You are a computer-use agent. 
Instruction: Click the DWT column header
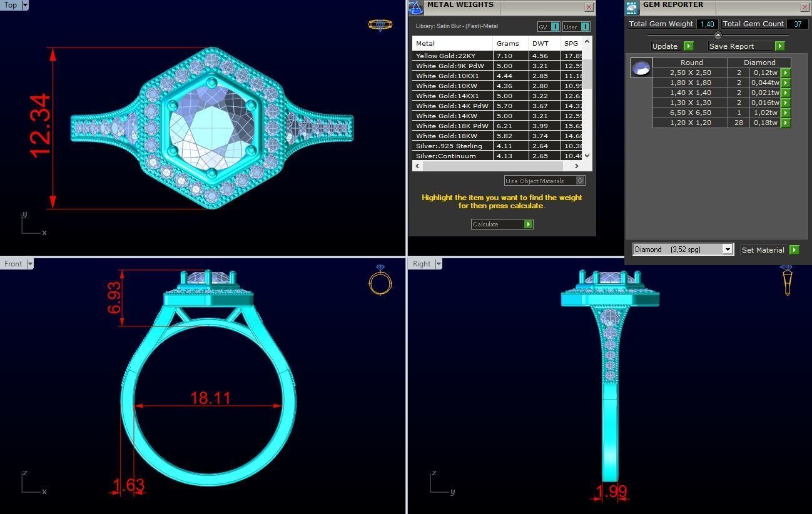tap(544, 44)
